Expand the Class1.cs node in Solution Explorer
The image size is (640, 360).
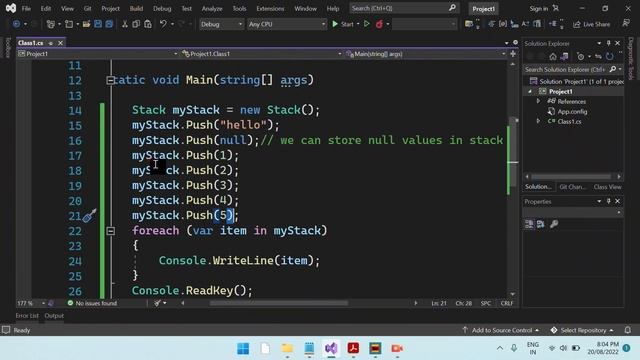(x=538, y=121)
